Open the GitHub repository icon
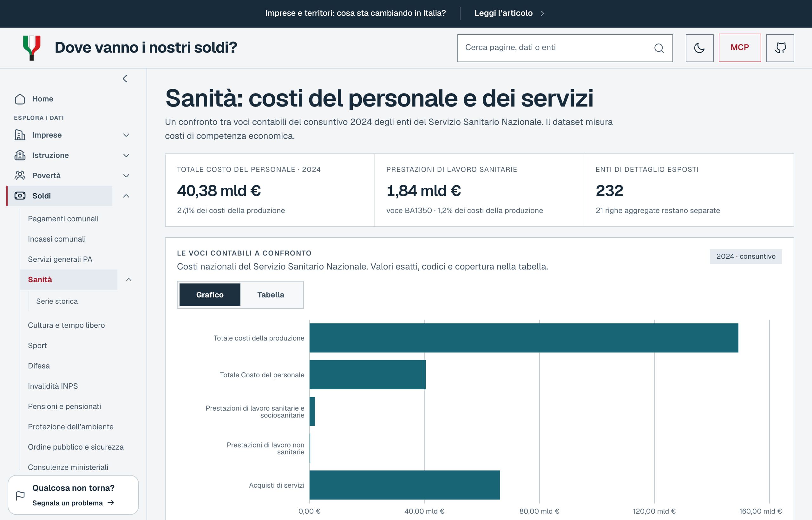This screenshot has width=812, height=520. 780,48
